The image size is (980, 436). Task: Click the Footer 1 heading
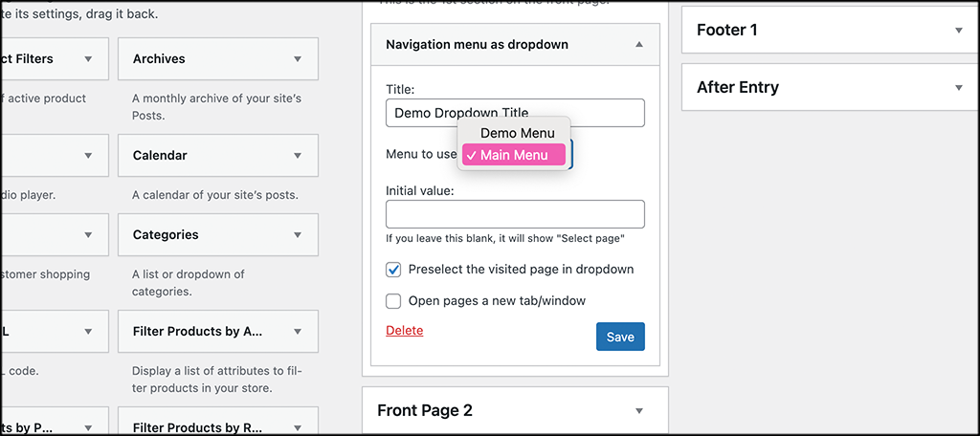[727, 30]
